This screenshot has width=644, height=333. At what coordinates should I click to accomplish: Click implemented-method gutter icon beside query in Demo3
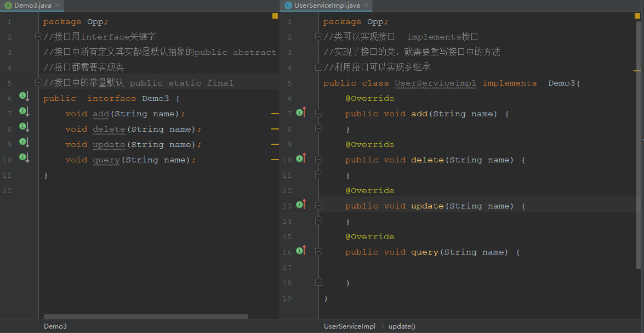tap(24, 158)
